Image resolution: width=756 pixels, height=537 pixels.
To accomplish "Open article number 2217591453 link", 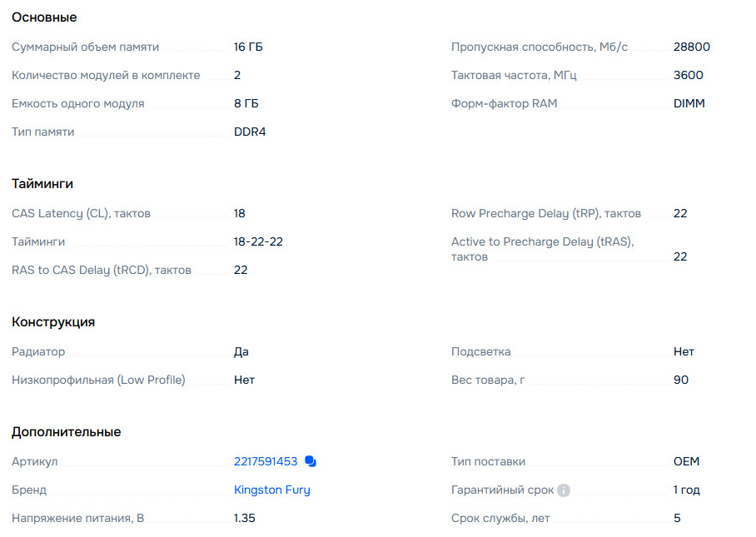I will pos(266,461).
